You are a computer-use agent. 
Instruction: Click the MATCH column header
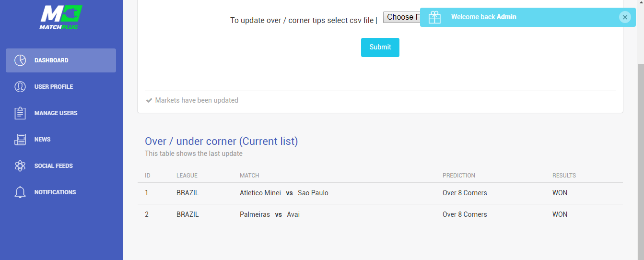pos(249,176)
